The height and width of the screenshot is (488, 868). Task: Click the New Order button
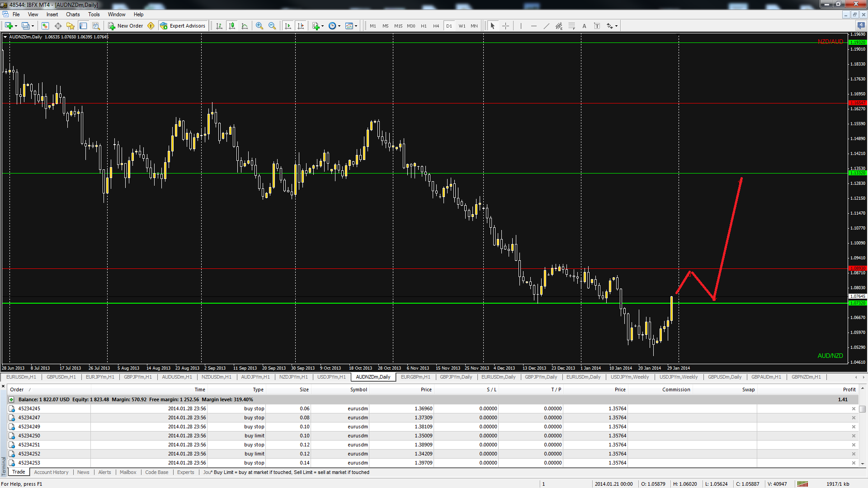125,26
